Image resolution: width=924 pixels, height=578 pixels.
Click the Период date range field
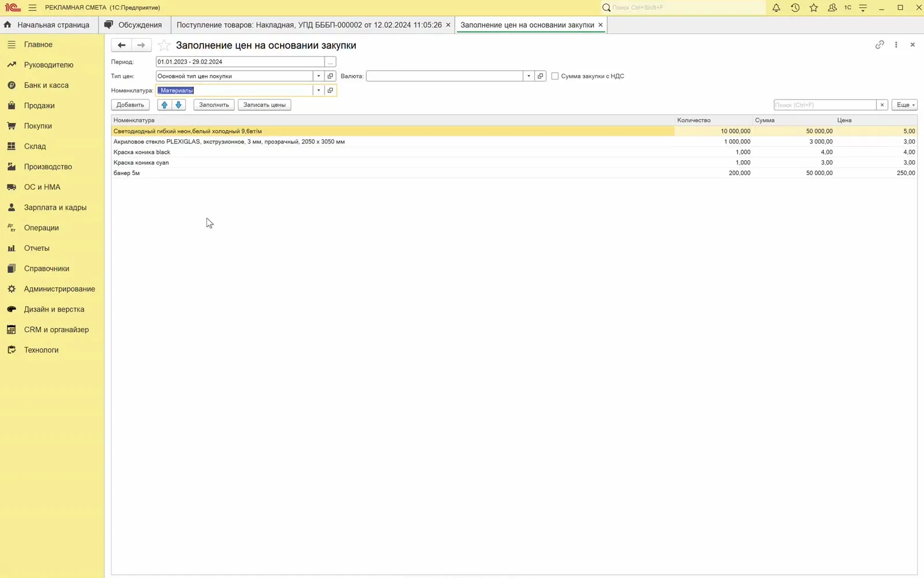(240, 62)
